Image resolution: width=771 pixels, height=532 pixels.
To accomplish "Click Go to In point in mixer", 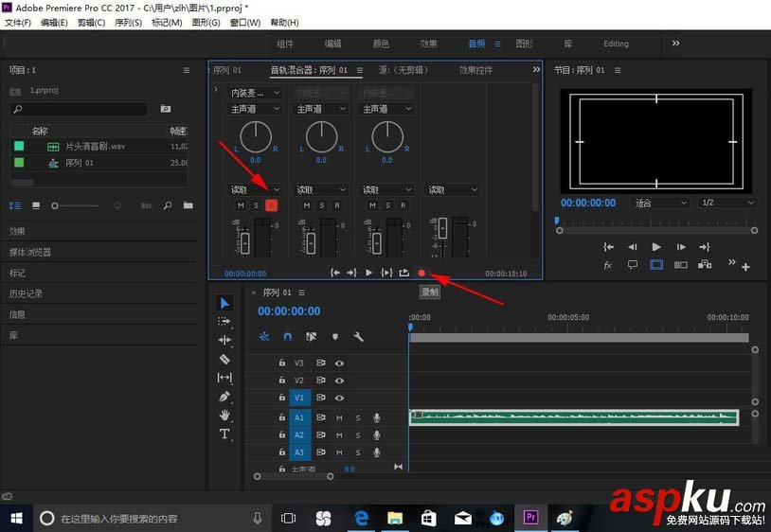I will (335, 273).
